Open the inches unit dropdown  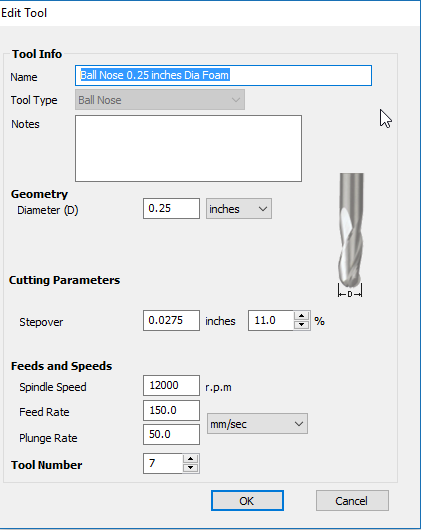(239, 209)
